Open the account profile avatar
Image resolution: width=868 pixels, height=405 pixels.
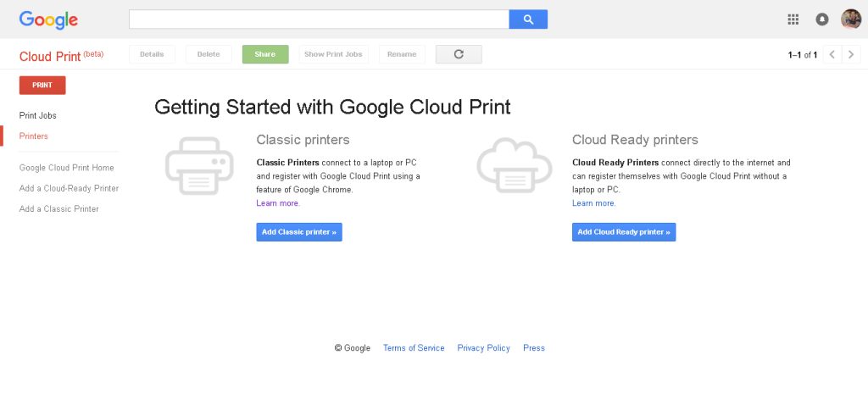[851, 19]
